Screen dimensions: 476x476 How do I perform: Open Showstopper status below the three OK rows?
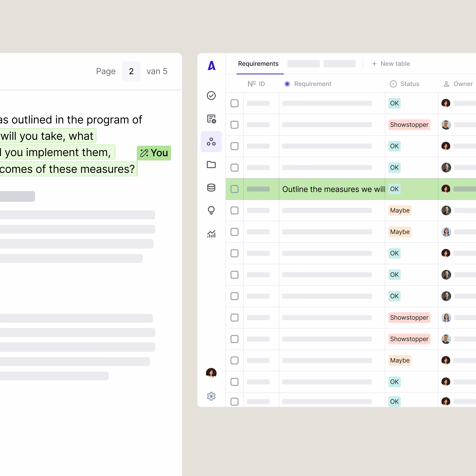[x=409, y=318]
